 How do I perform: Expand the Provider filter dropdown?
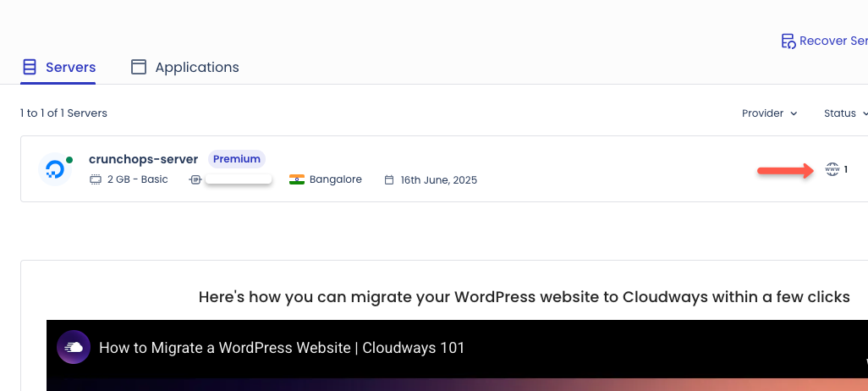[769, 113]
